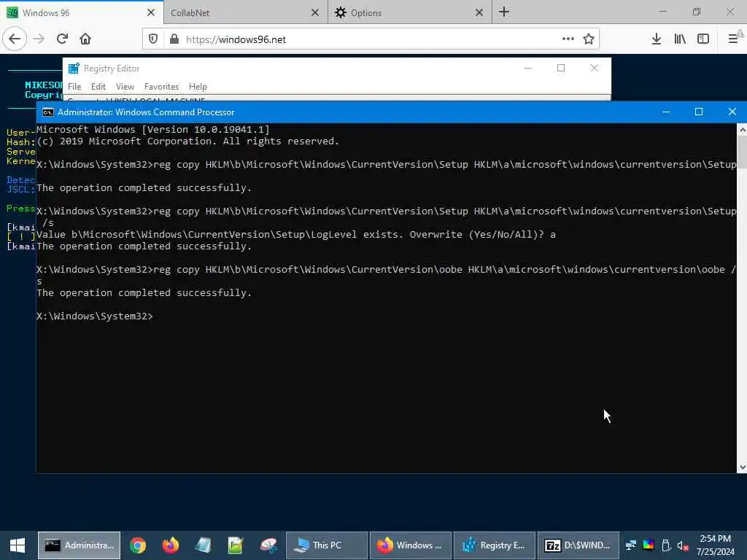
Task: Switch to Registry Editor taskbar window
Action: (x=494, y=545)
